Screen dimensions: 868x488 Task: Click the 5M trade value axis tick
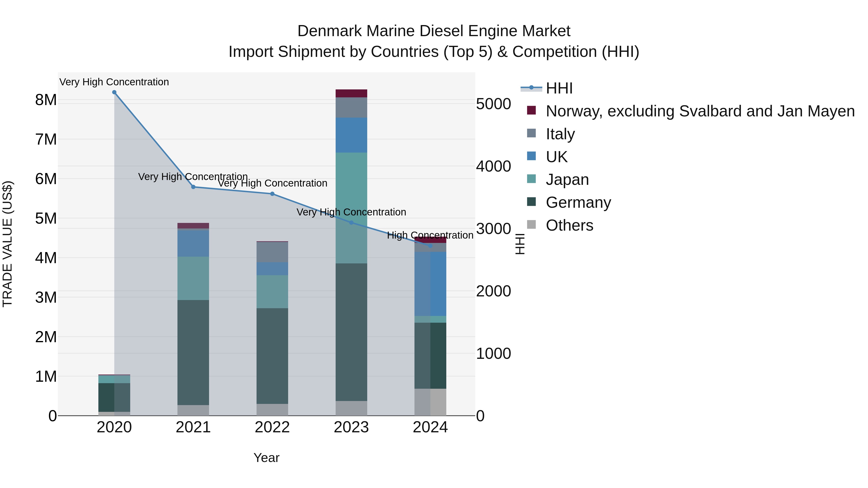click(x=46, y=218)
